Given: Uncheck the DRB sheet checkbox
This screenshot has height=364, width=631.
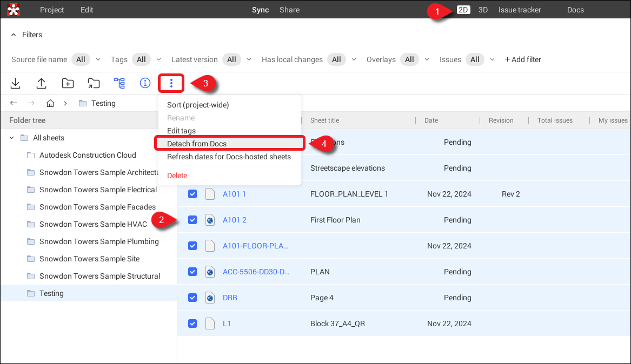Looking at the screenshot, I should pyautogui.click(x=192, y=298).
